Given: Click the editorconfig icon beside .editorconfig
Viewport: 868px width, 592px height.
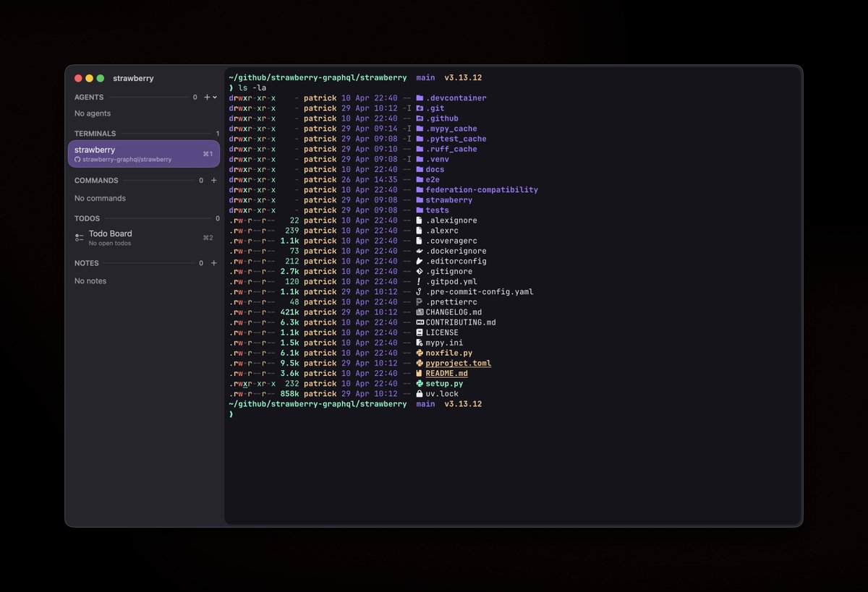Looking at the screenshot, I should click(420, 261).
